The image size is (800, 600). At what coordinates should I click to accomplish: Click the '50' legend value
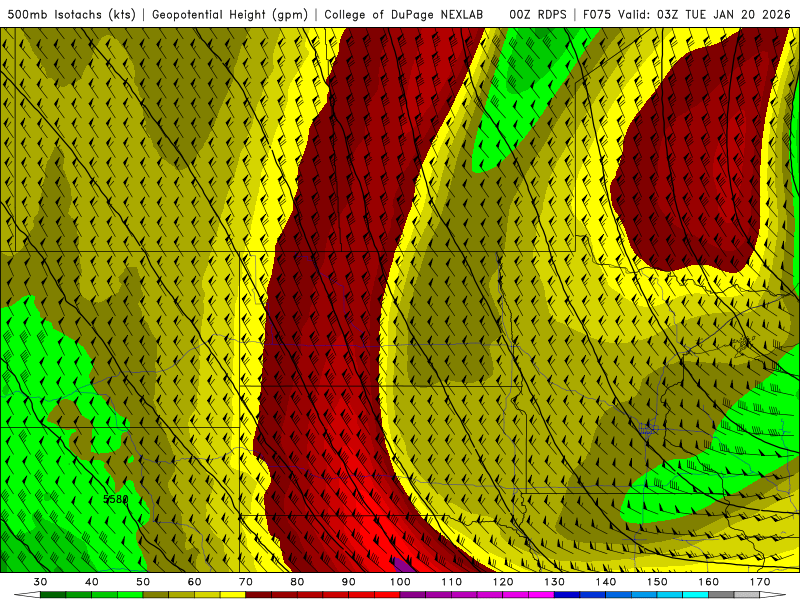(x=143, y=582)
